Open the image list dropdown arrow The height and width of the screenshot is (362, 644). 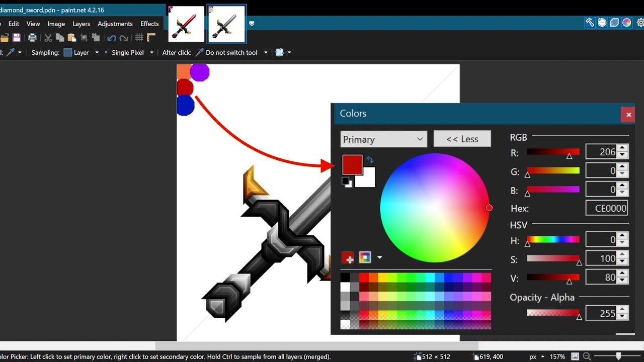(x=252, y=24)
